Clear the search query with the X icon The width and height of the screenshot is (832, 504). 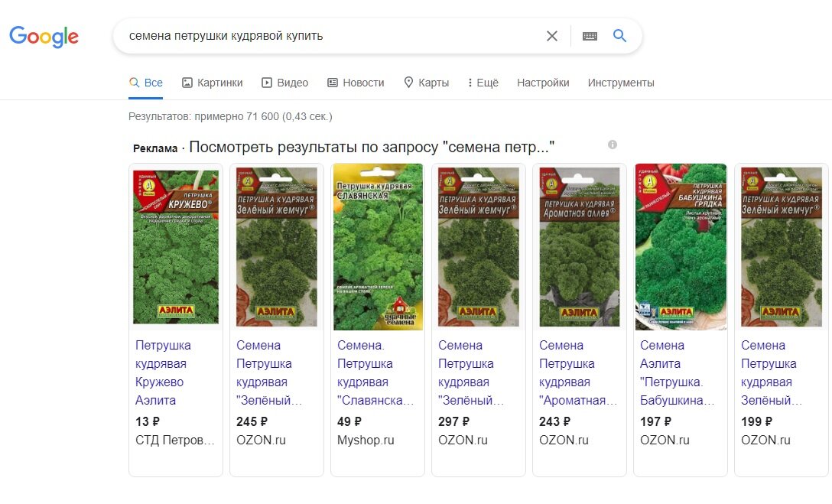[552, 35]
